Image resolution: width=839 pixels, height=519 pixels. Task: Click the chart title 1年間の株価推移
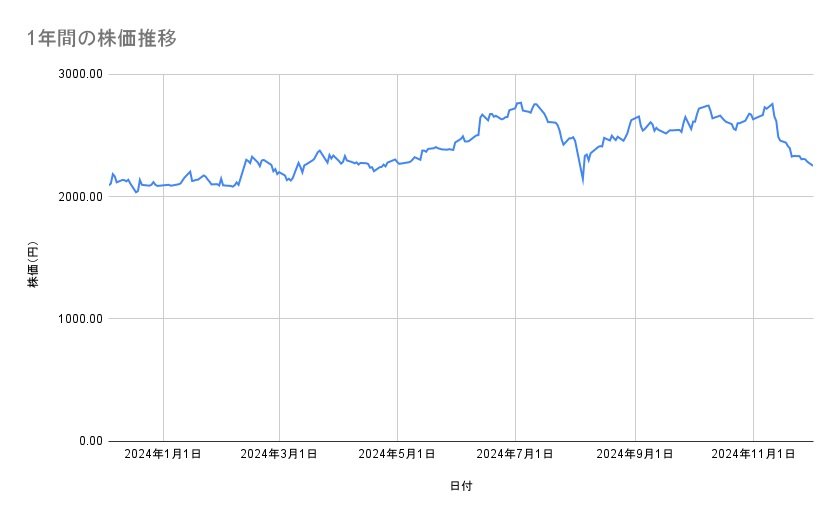(x=103, y=38)
